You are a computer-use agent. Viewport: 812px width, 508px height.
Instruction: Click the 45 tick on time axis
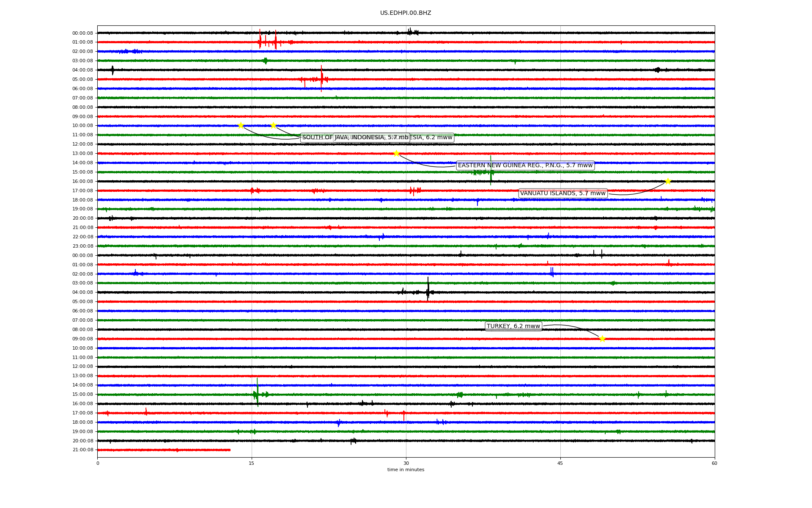coord(560,463)
